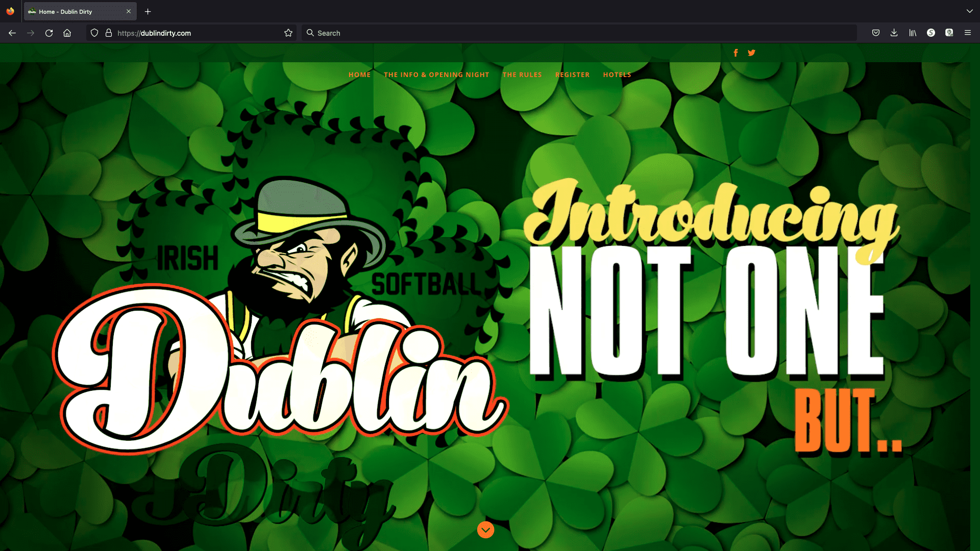Screen dimensions: 980x551
Task: List all tabs dropdown arrow
Action: pos(970,11)
